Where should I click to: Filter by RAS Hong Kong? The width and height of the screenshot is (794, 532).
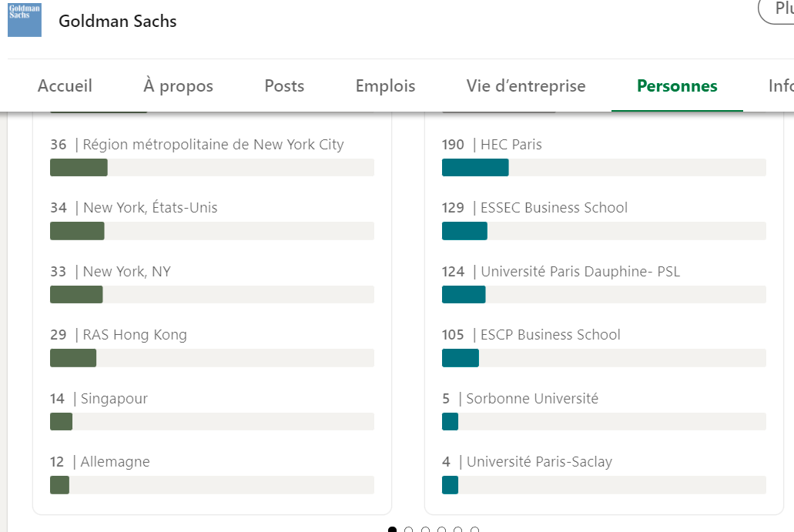pos(212,346)
